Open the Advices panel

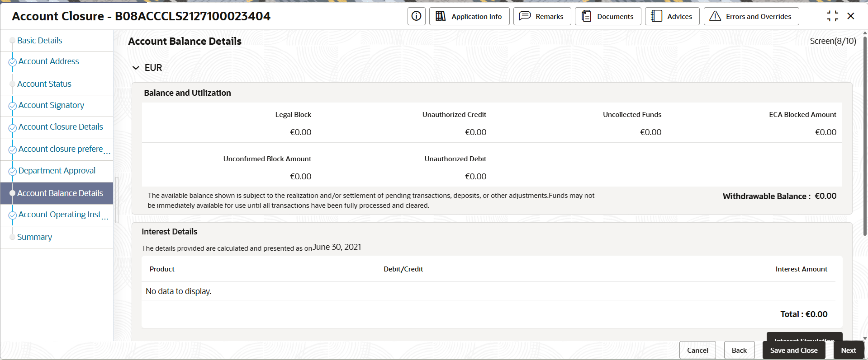[672, 16]
